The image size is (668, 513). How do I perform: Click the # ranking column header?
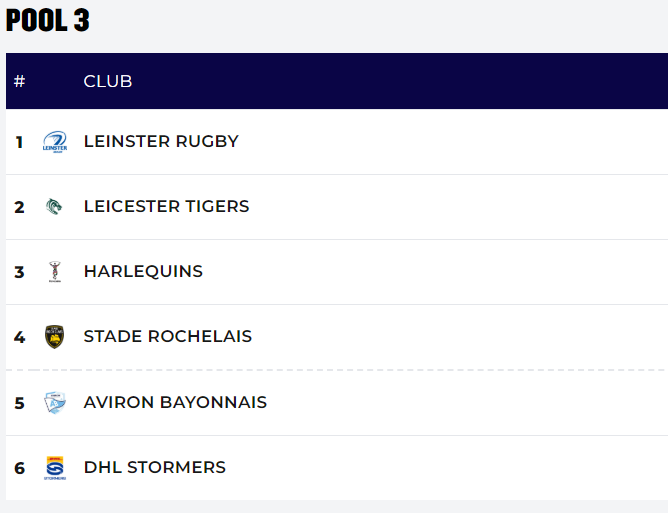pos(19,81)
